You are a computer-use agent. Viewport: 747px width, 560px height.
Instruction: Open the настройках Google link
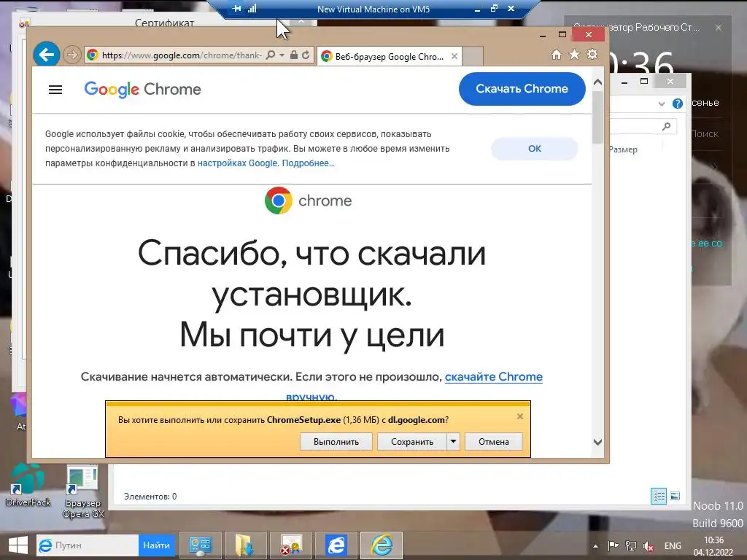[237, 163]
